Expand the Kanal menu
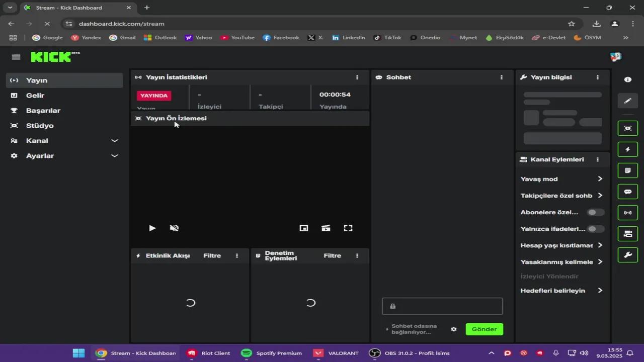Screen dimensions: 644x362 click(x=64, y=141)
